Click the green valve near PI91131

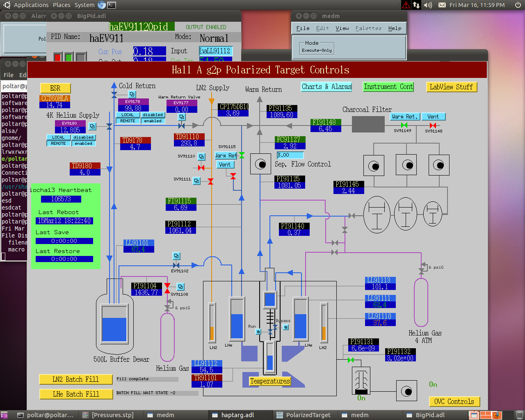point(350,360)
